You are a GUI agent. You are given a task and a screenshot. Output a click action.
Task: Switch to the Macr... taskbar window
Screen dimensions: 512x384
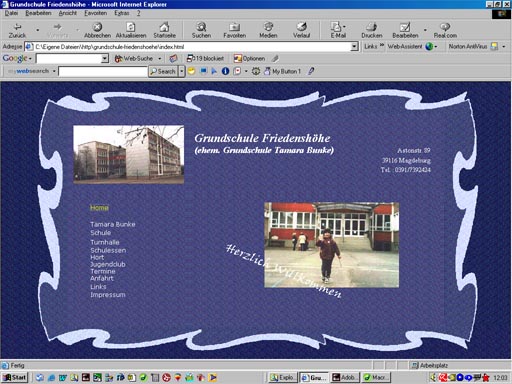(376, 377)
